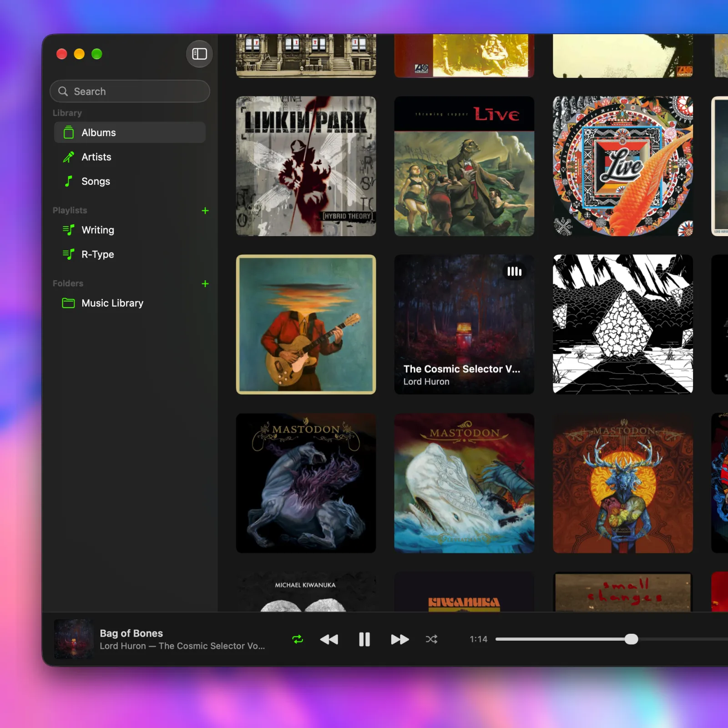The image size is (728, 728).
Task: Open the R-Type playlist
Action: (x=130, y=254)
